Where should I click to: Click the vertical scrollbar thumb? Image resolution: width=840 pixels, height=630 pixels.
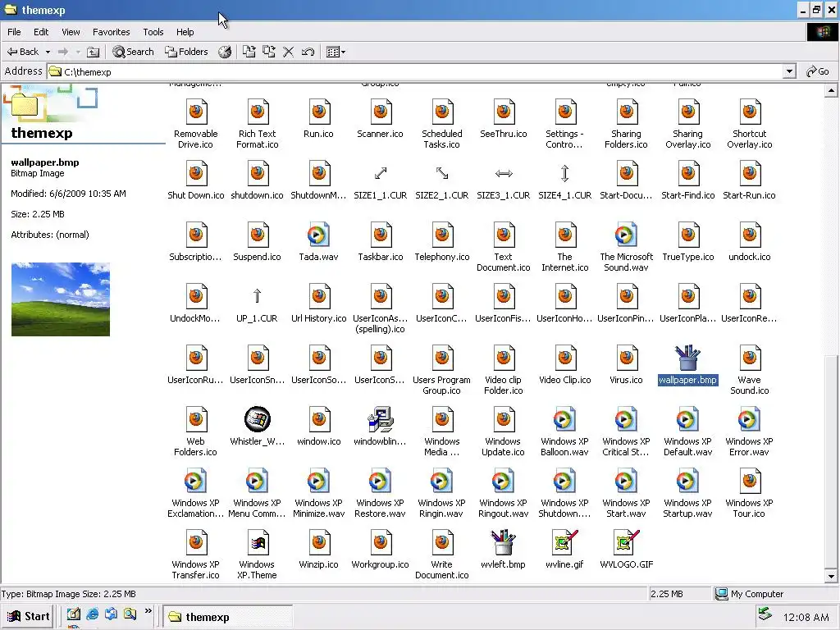coord(831,461)
